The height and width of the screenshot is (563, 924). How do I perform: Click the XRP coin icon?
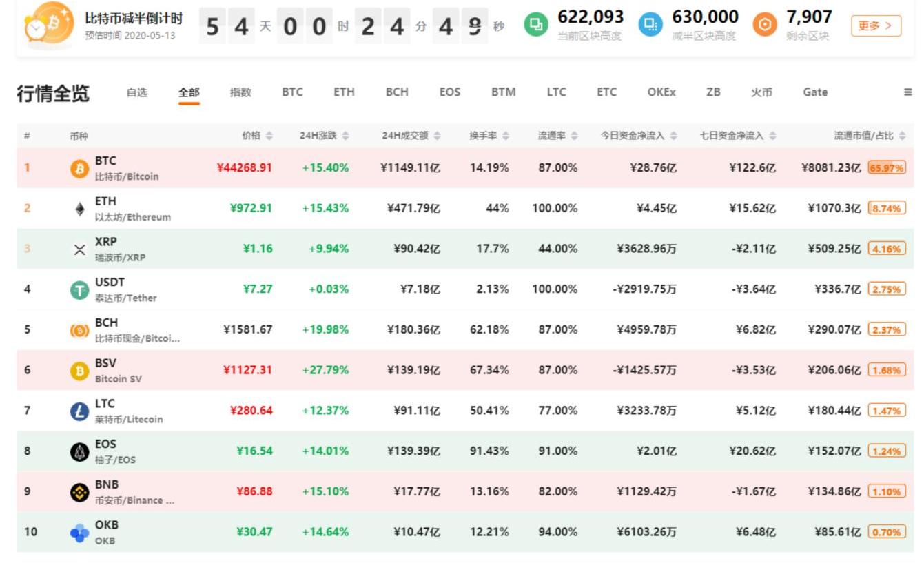point(80,249)
